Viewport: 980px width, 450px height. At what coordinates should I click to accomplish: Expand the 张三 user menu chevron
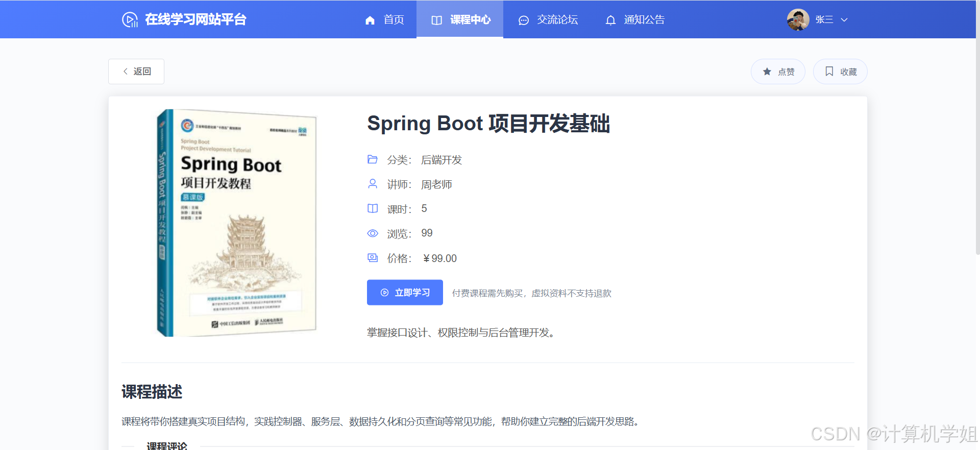pos(844,20)
